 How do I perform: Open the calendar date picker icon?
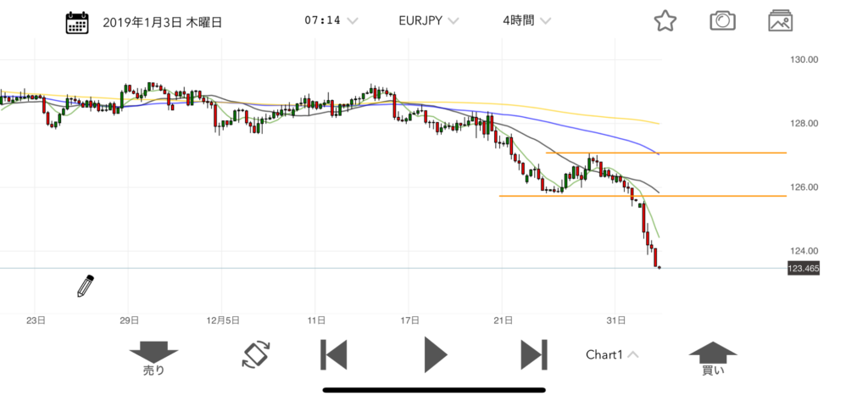tap(77, 21)
